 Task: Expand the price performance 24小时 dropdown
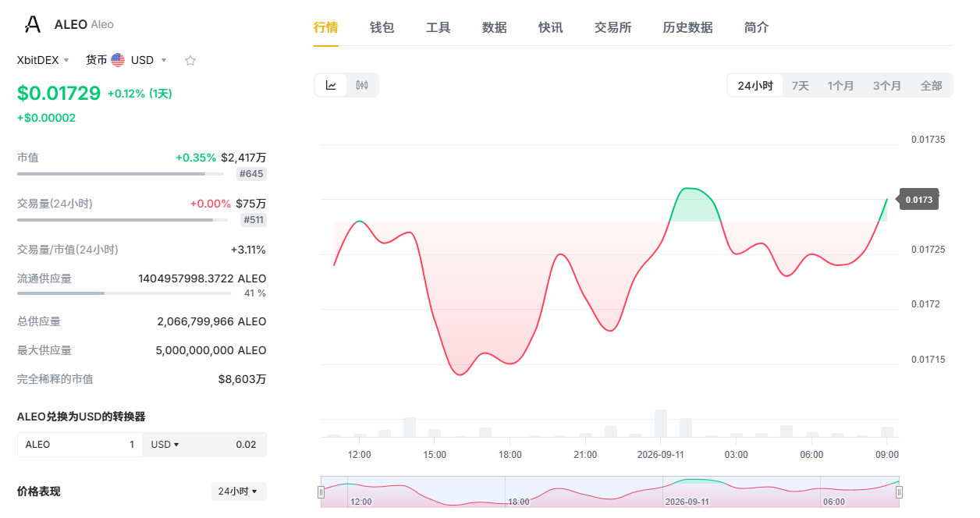coord(239,491)
